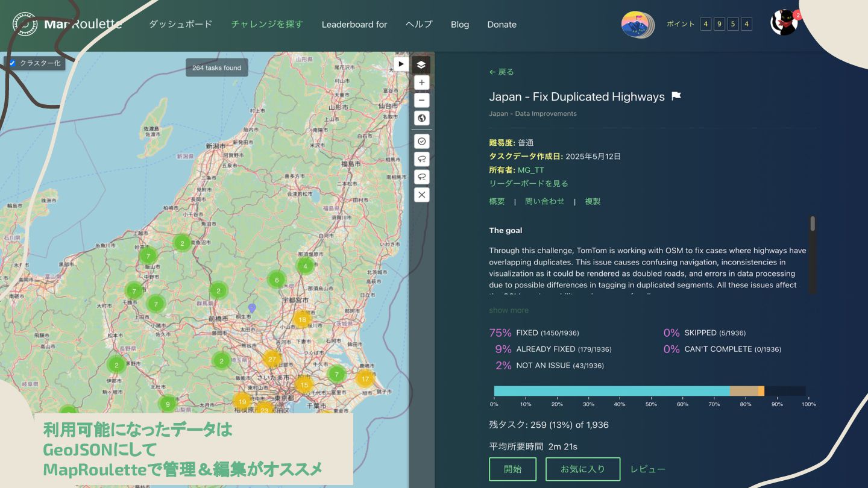
Task: Click the Japan - Data Improvements project text
Action: coord(533,113)
